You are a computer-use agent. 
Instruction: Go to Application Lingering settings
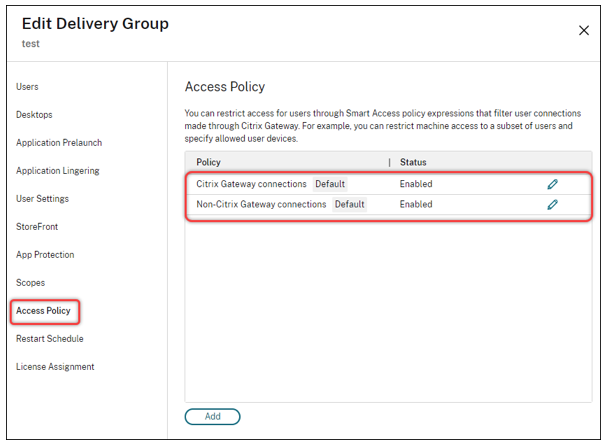pos(58,171)
